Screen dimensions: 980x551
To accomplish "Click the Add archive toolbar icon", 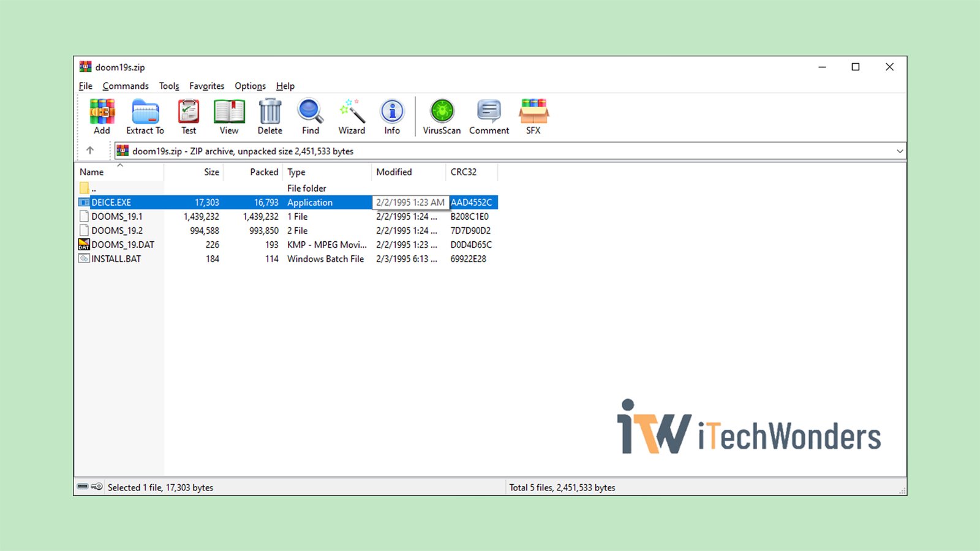I will coord(102,116).
